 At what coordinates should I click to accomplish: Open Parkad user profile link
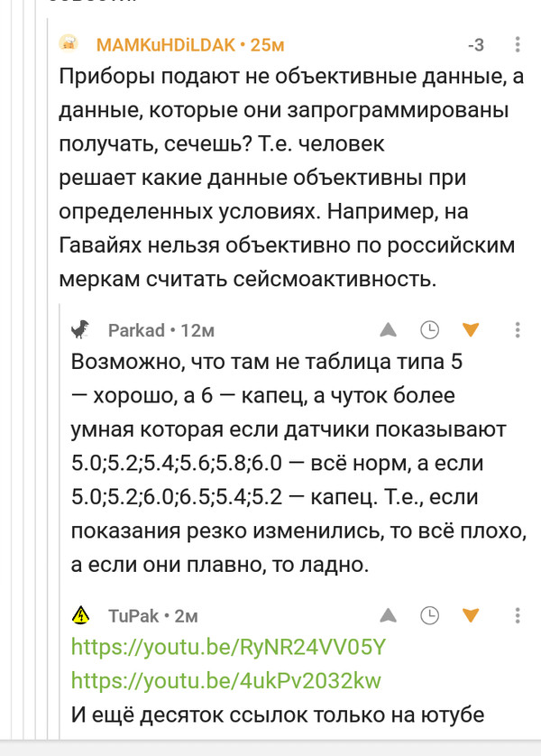coord(136,331)
